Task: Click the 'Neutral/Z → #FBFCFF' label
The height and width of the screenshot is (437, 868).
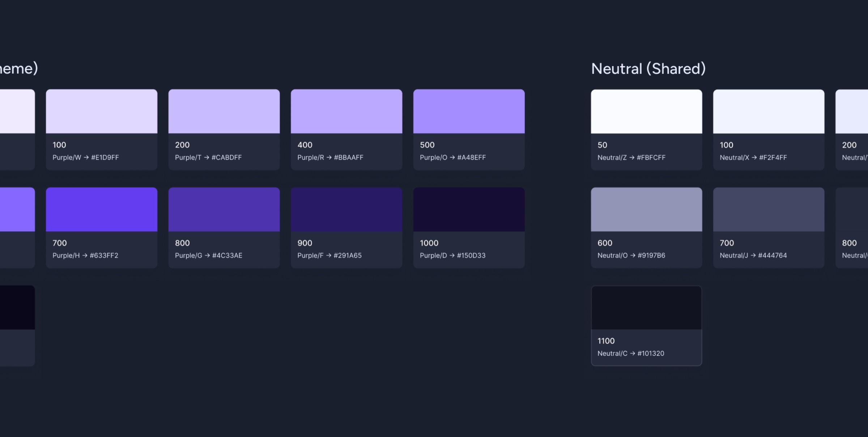Action: pyautogui.click(x=631, y=157)
